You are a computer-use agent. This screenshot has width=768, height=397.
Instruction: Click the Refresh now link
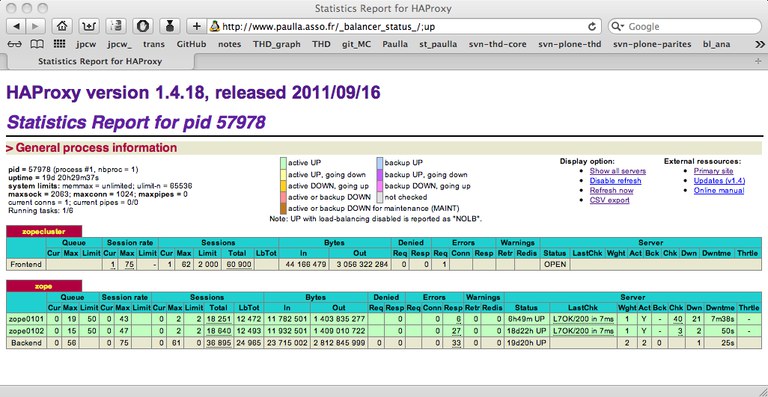[611, 190]
